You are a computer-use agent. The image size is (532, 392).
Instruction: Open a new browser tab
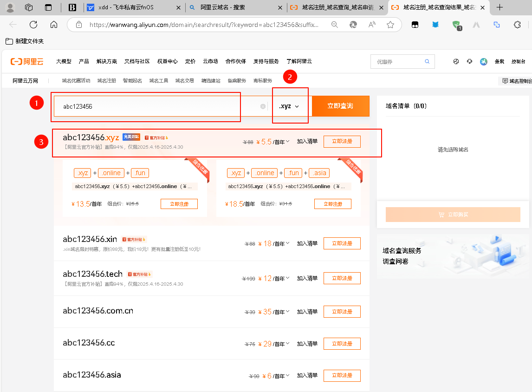click(x=500, y=7)
